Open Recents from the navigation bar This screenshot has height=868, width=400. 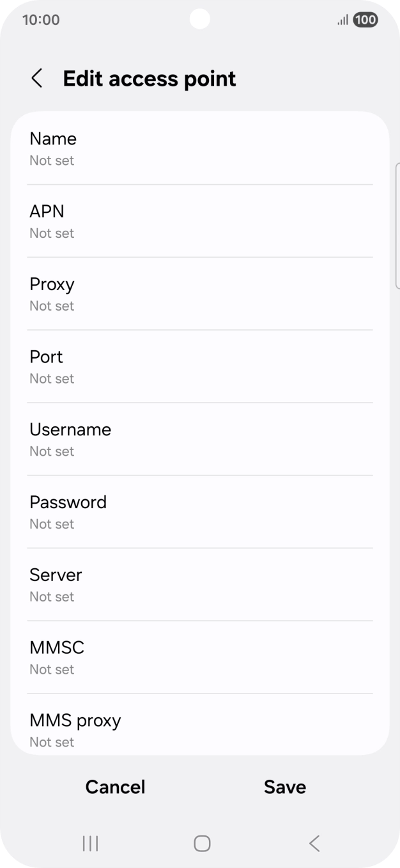pos(90,844)
